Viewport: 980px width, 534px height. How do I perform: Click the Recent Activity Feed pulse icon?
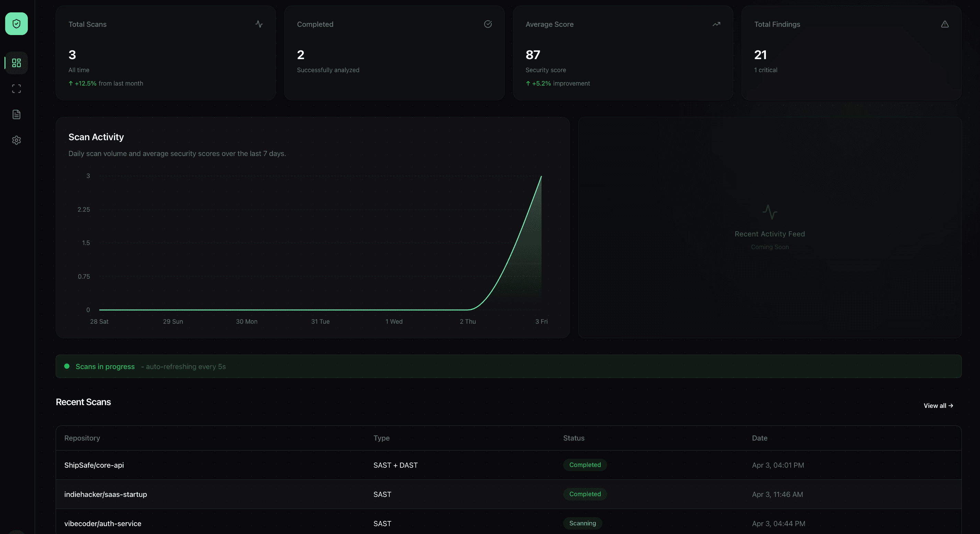(x=770, y=212)
